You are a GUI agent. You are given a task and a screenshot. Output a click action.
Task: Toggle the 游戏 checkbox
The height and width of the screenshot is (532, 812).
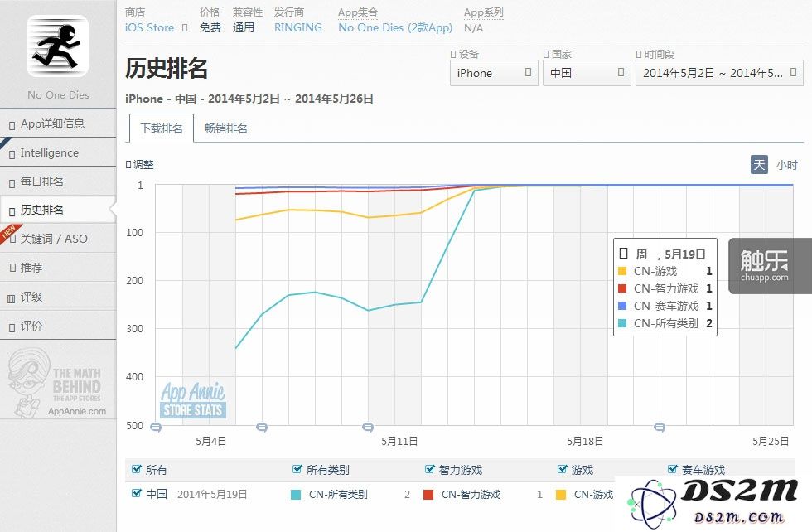(563, 469)
